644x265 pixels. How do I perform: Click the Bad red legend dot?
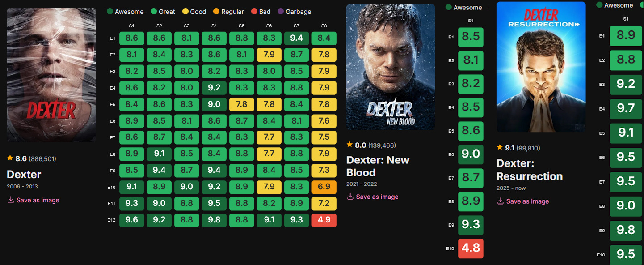pyautogui.click(x=253, y=12)
